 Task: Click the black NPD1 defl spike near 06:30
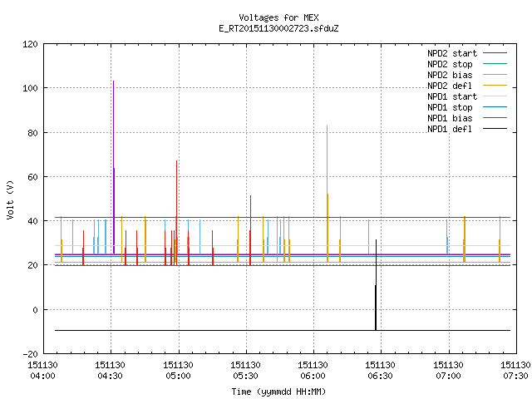[x=376, y=285]
